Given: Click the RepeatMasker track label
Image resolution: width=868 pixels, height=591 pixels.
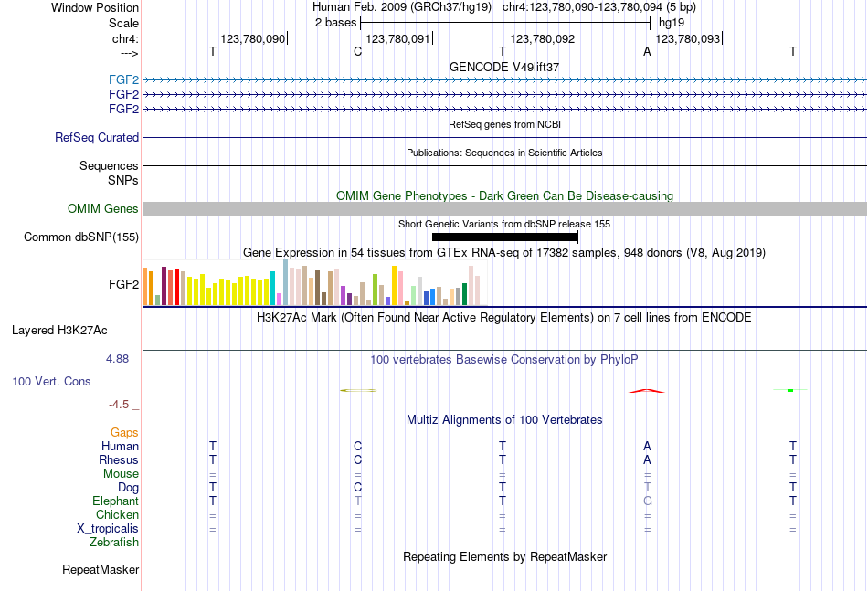Looking at the screenshot, I should click(x=101, y=569).
